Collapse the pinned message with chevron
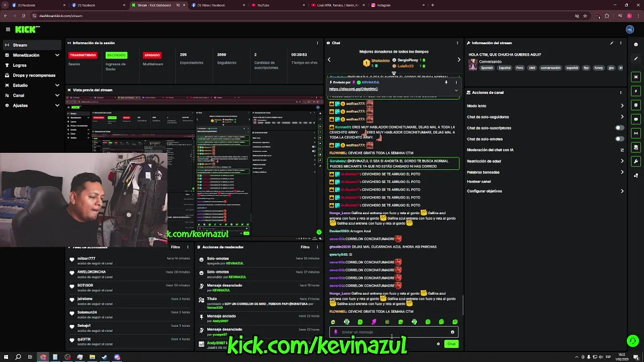Screen dimensions: 644x362 (456, 90)
